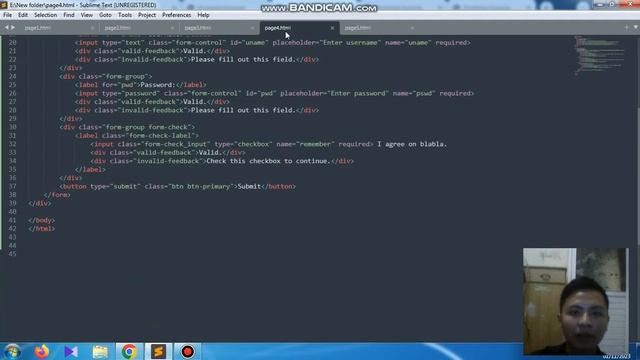The image size is (640, 360).
Task: Open the Project menu
Action: click(147, 15)
